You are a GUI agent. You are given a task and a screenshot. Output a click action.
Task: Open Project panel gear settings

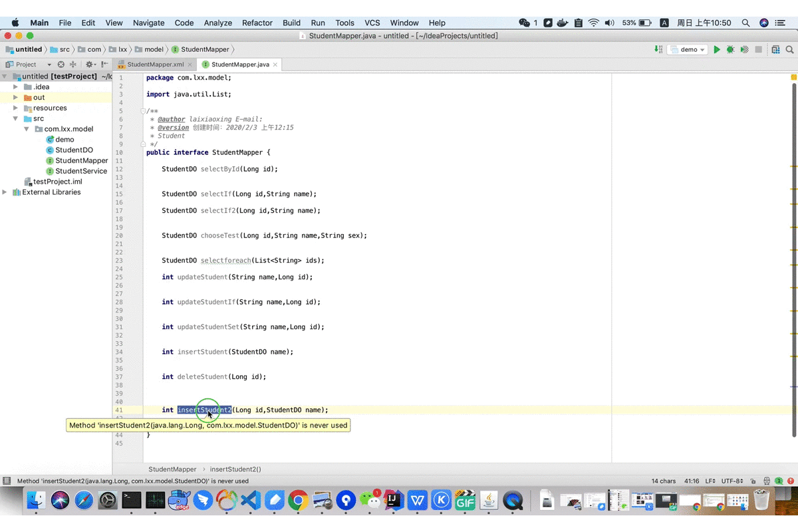[90, 65]
